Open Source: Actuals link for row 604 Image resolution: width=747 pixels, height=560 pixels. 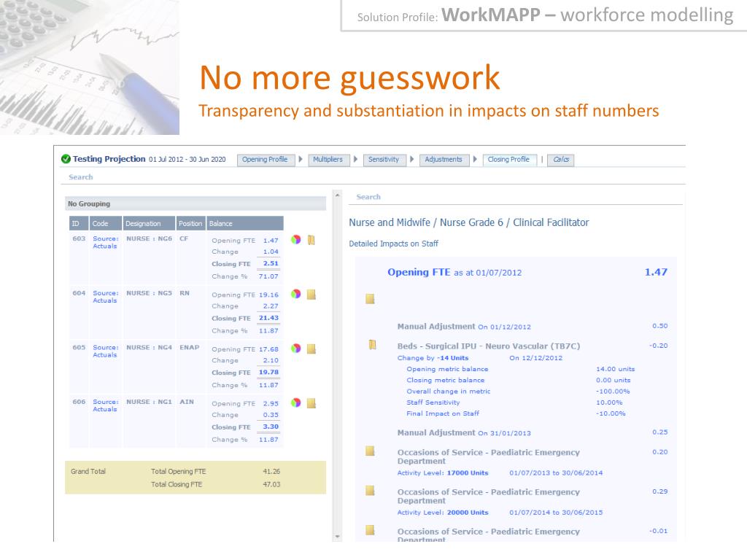105,297
